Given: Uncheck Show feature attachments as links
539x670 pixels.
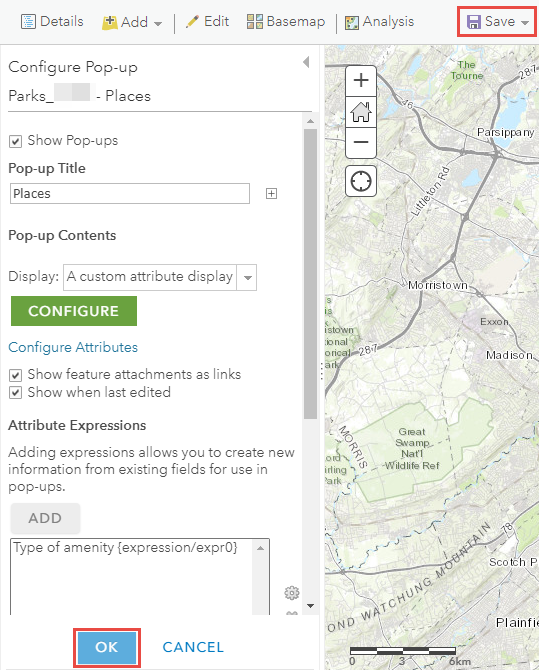Looking at the screenshot, I should [x=15, y=375].
